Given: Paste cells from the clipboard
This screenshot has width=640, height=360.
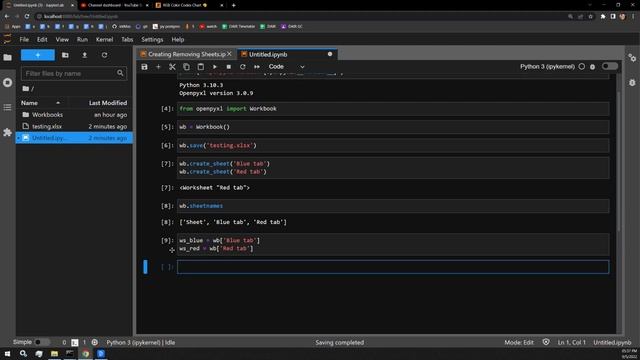Looking at the screenshot, I should tap(200, 67).
